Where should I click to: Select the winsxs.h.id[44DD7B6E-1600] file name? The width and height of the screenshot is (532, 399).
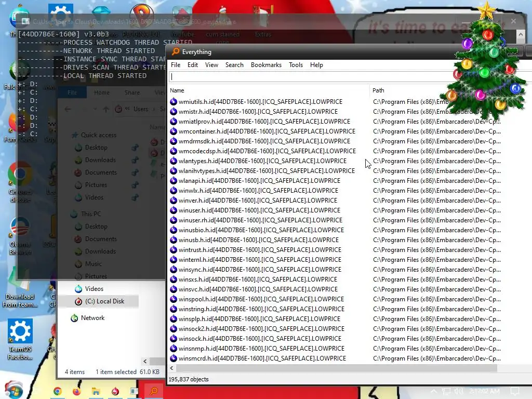(258, 279)
